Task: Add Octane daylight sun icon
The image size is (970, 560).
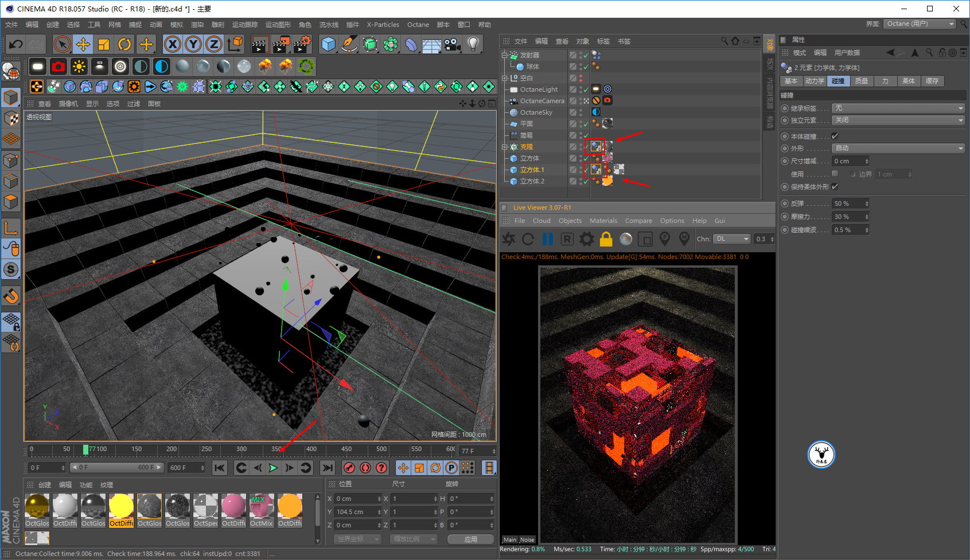Action: pos(79,66)
